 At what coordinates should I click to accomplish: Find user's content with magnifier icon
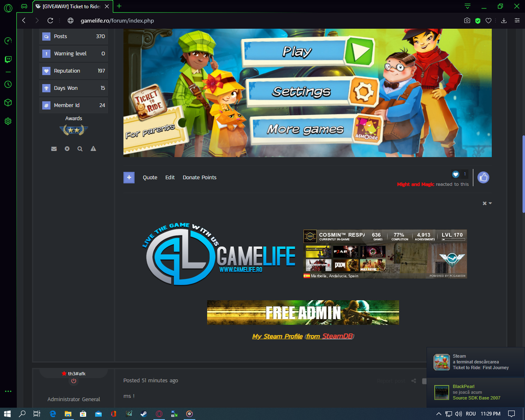80,149
